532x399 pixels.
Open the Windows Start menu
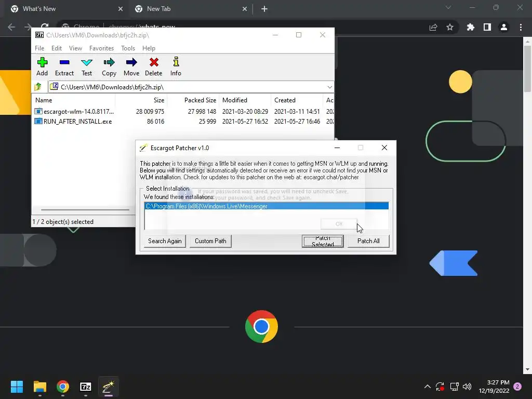[17, 387]
